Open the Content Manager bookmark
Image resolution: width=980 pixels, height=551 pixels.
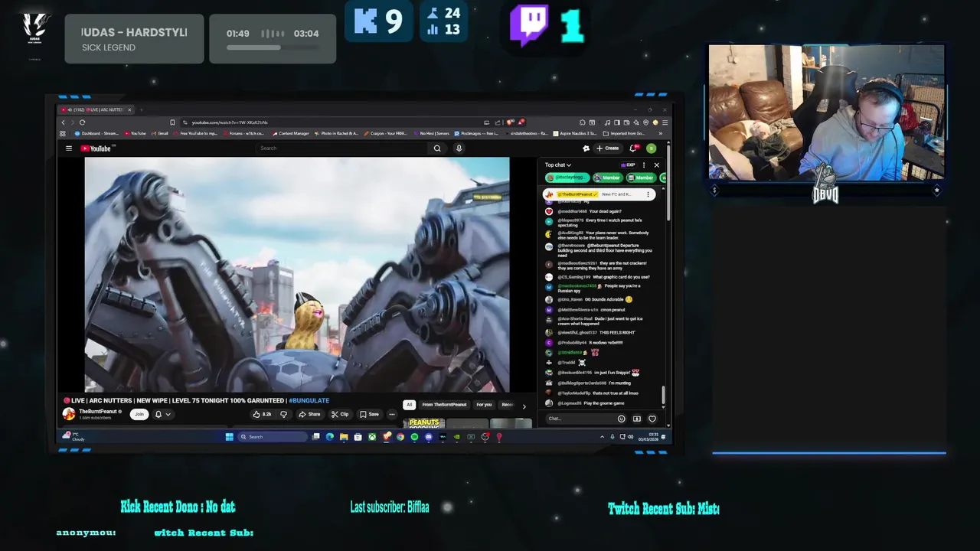click(x=291, y=133)
